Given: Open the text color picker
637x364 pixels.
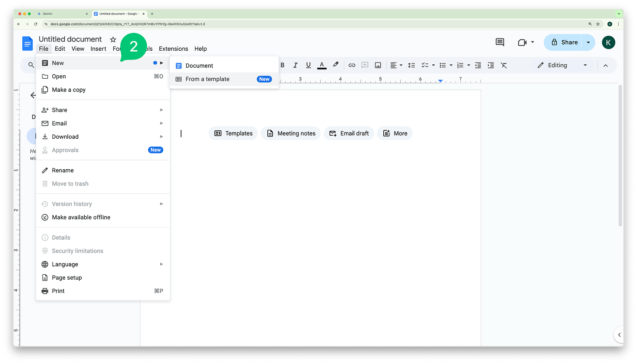Looking at the screenshot, I should click(322, 65).
